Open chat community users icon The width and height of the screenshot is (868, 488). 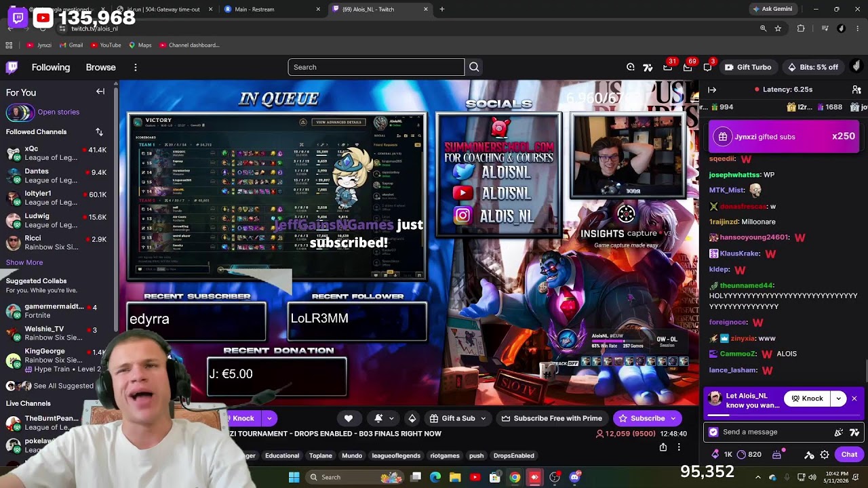click(856, 89)
